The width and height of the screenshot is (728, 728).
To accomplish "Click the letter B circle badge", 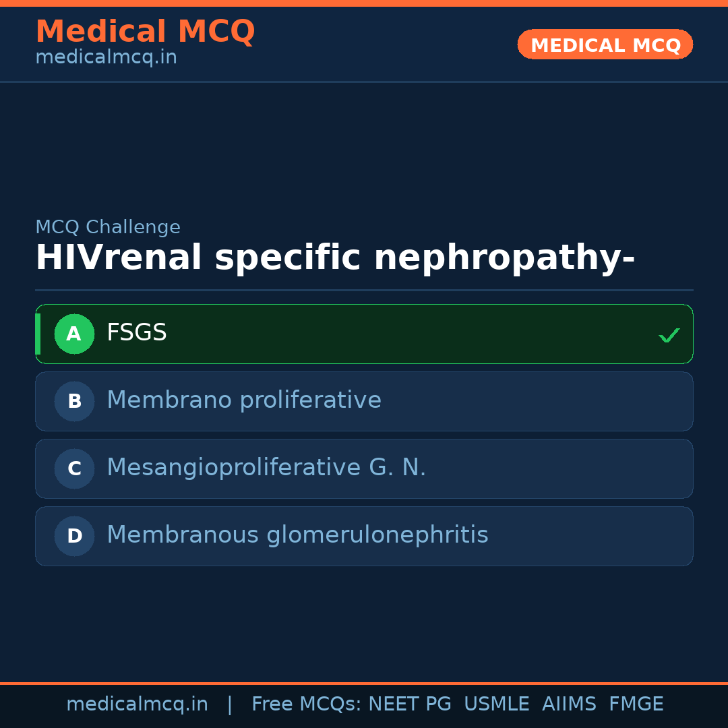I will [x=74, y=401].
